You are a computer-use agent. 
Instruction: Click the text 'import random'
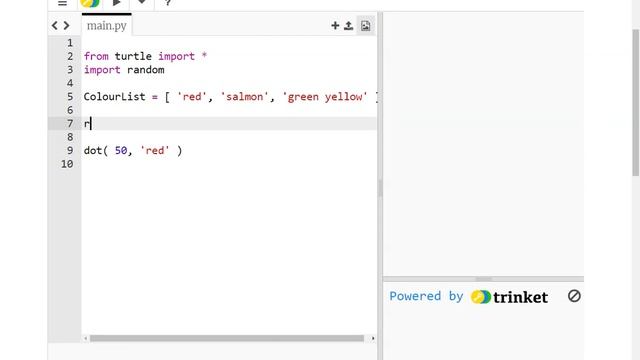(124, 70)
